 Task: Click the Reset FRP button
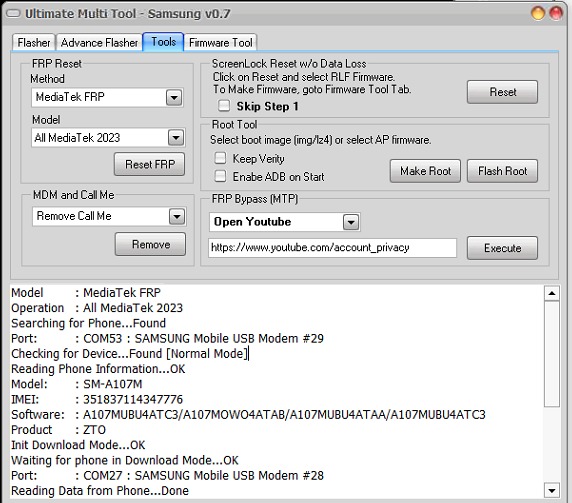click(150, 164)
